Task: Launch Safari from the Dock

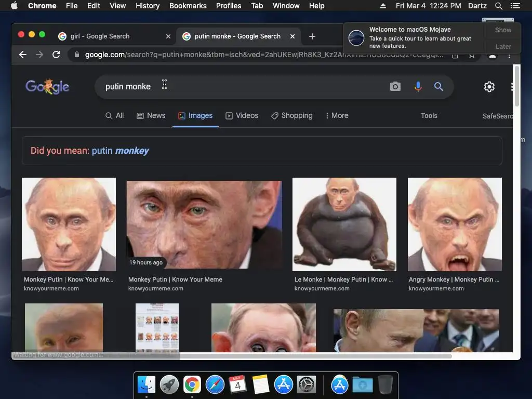Action: click(x=215, y=385)
